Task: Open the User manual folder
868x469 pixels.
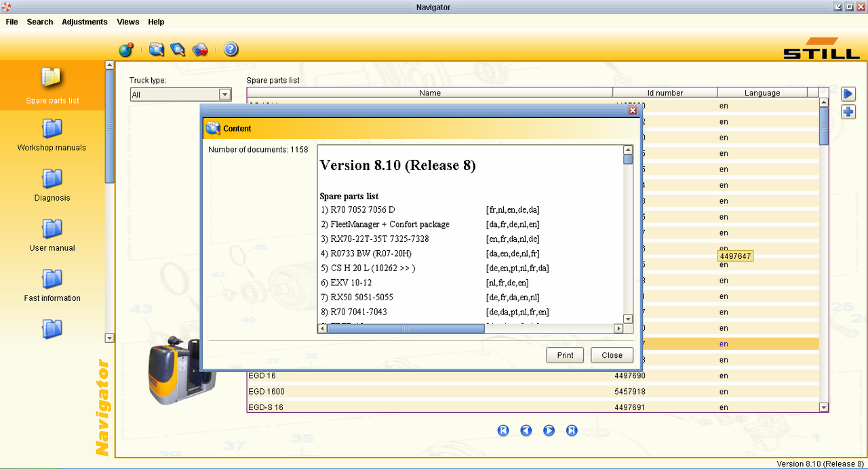Action: (x=52, y=234)
